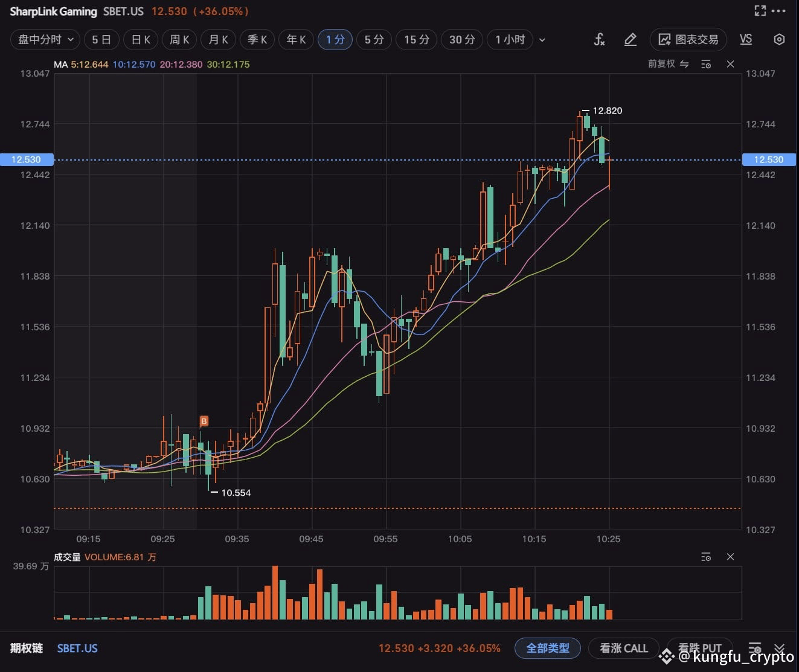
Task: Click the left 12.530 current price tag
Action: point(26,159)
